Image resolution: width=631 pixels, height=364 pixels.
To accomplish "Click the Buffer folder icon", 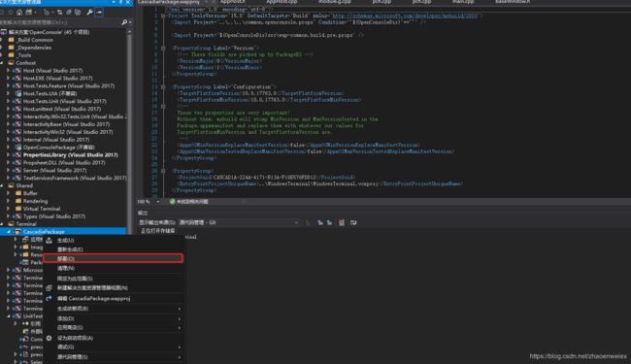I will (18, 193).
